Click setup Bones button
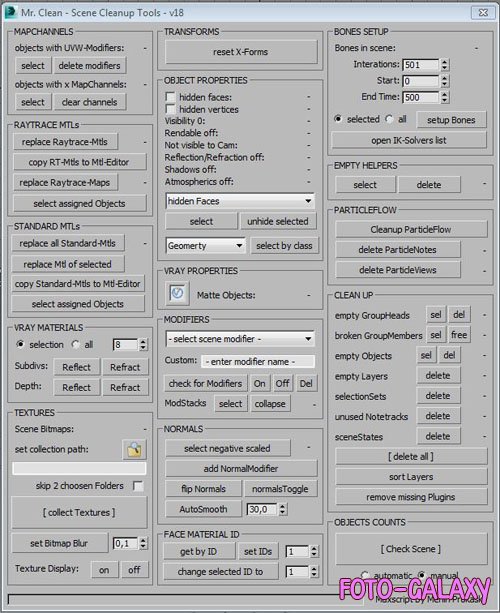 451,120
